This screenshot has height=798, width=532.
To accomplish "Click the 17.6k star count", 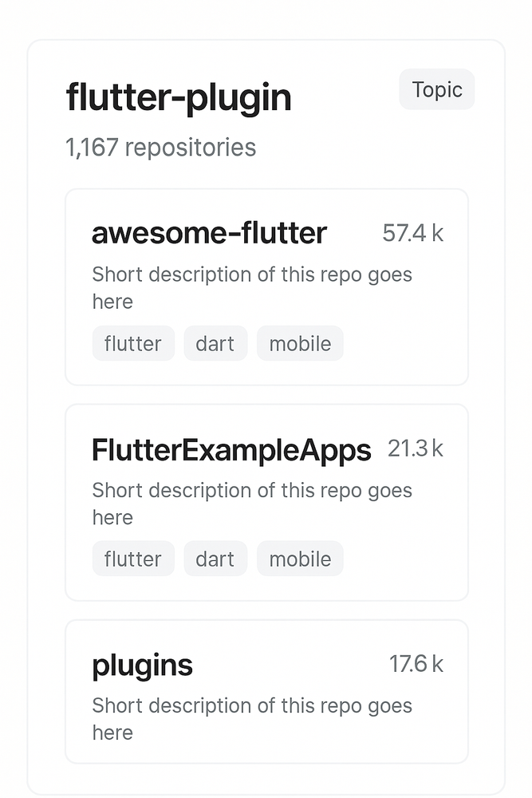I will [417, 664].
